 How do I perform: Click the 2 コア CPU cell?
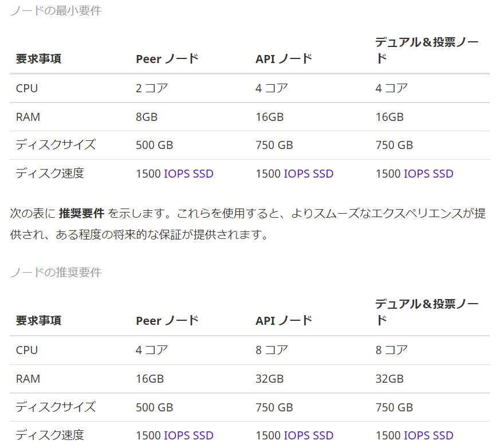tap(152, 88)
